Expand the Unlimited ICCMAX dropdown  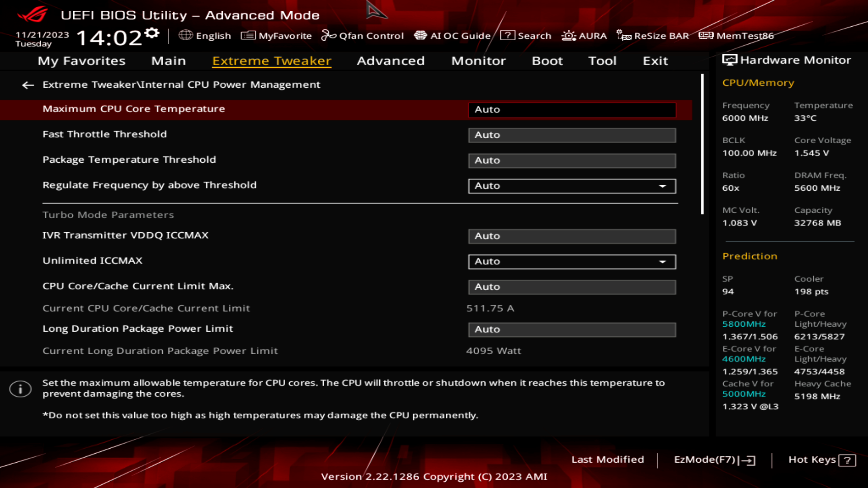[x=663, y=262]
